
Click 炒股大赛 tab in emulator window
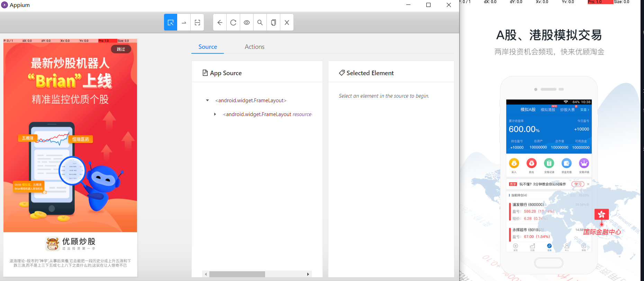567,109
